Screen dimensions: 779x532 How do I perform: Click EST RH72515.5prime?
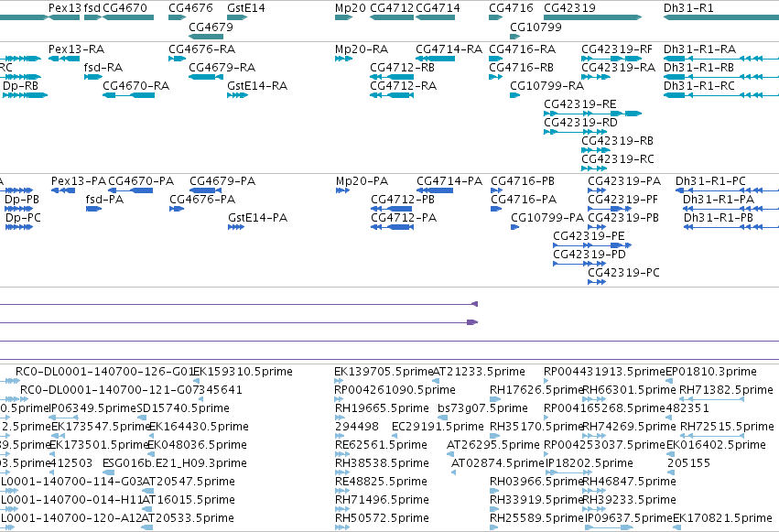(x=711, y=436)
